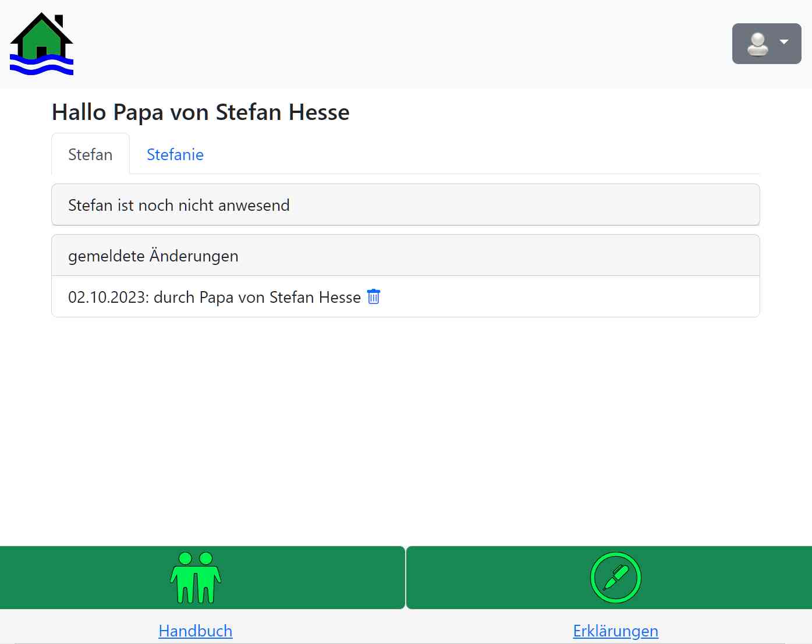Open the Erklärungen link
The height and width of the screenshot is (644, 812).
pyautogui.click(x=615, y=631)
